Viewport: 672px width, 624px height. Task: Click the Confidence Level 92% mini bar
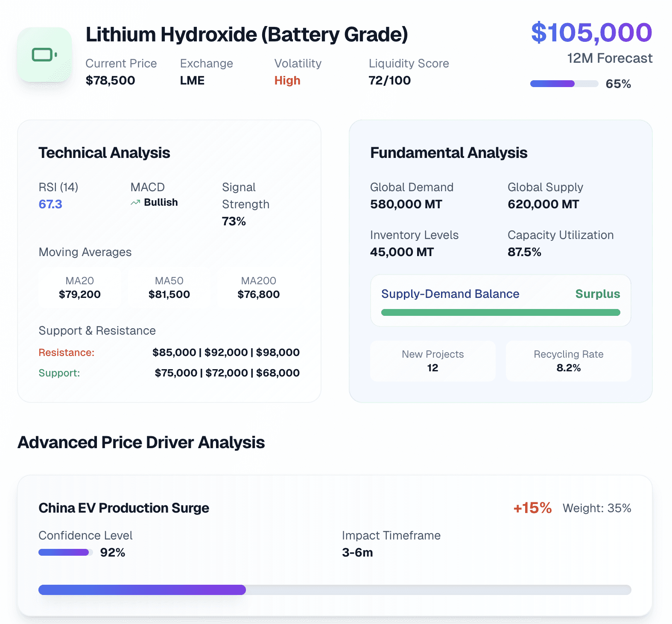click(65, 552)
